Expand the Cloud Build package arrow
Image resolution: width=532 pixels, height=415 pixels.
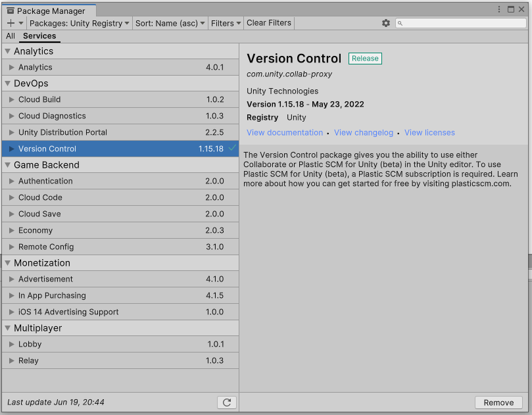[x=12, y=99]
